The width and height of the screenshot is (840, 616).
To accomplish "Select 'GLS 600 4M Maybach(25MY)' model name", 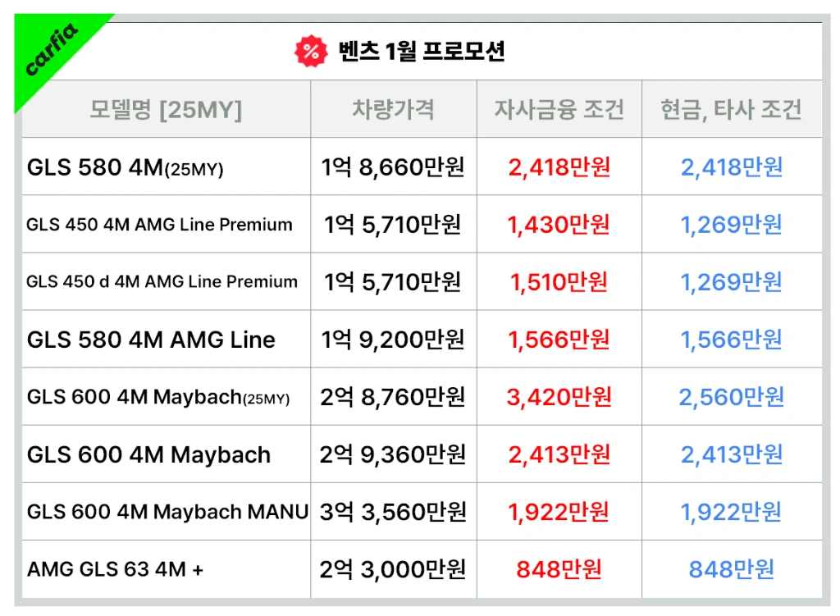I will click(158, 397).
